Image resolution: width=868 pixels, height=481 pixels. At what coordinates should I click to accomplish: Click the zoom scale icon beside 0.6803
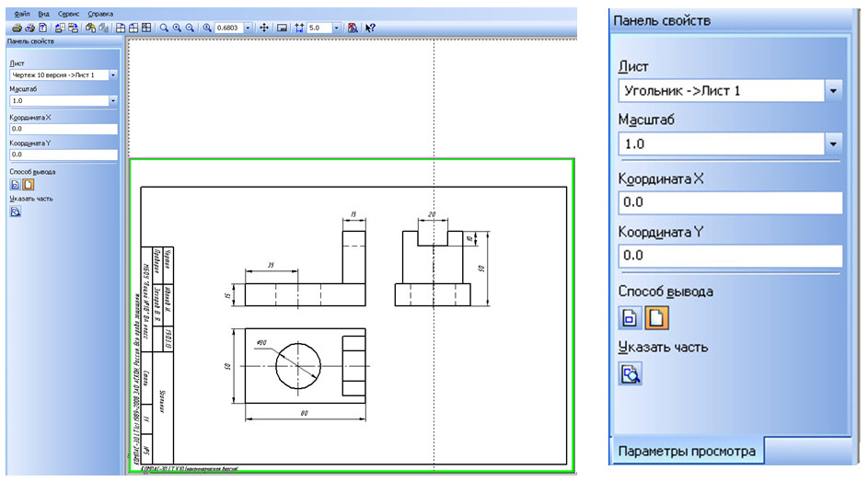click(207, 28)
